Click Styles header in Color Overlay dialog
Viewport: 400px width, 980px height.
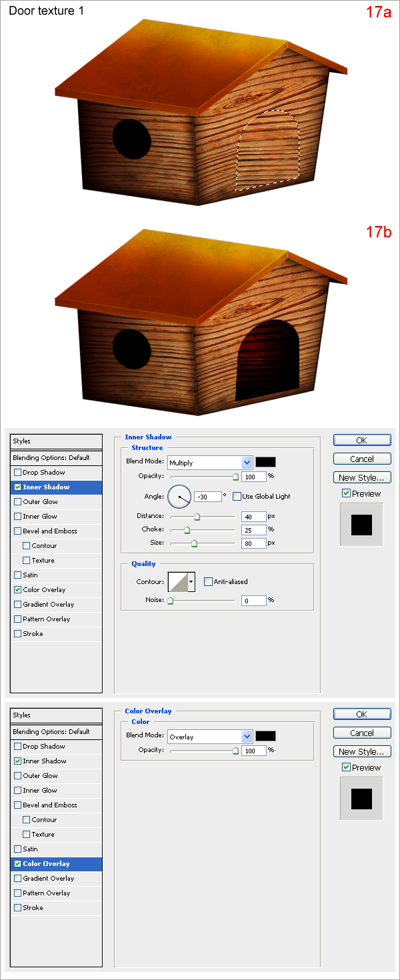pyautogui.click(x=57, y=715)
